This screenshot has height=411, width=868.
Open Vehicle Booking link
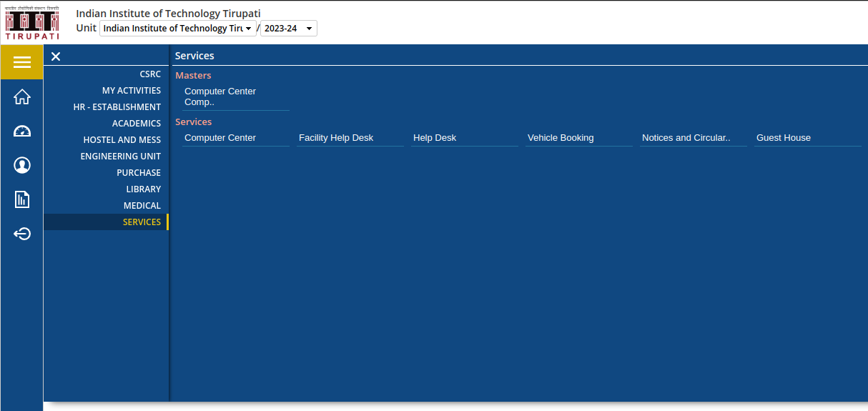pos(579,138)
